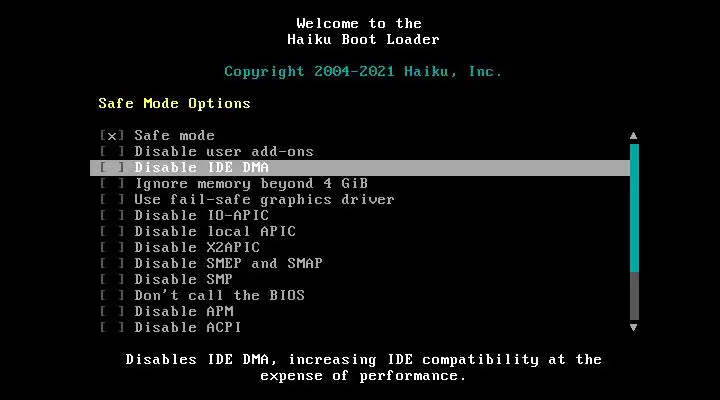Viewport: 720px width, 400px height.
Task: Select the "Don't call the BIOS" entry
Action: [219, 295]
